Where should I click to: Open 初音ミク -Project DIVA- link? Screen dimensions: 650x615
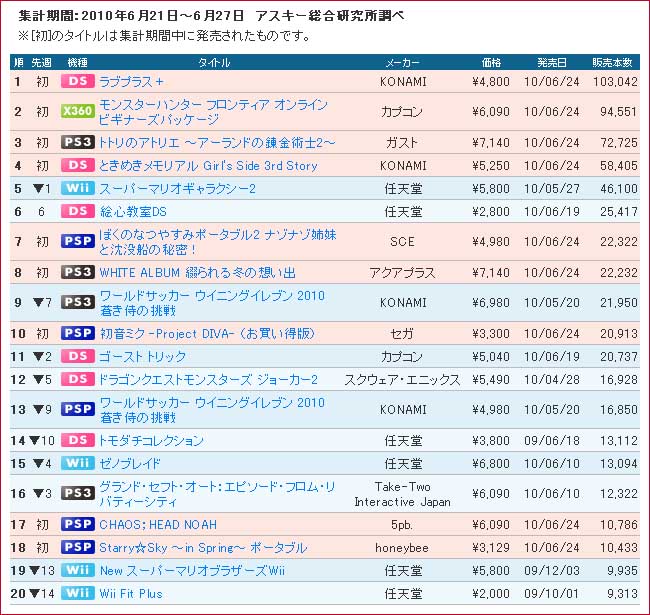[x=207, y=334]
